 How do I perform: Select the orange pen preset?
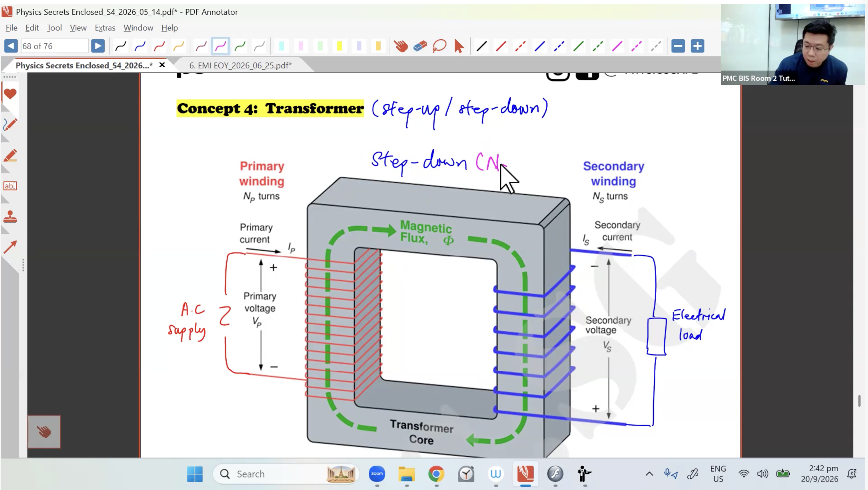tap(179, 46)
